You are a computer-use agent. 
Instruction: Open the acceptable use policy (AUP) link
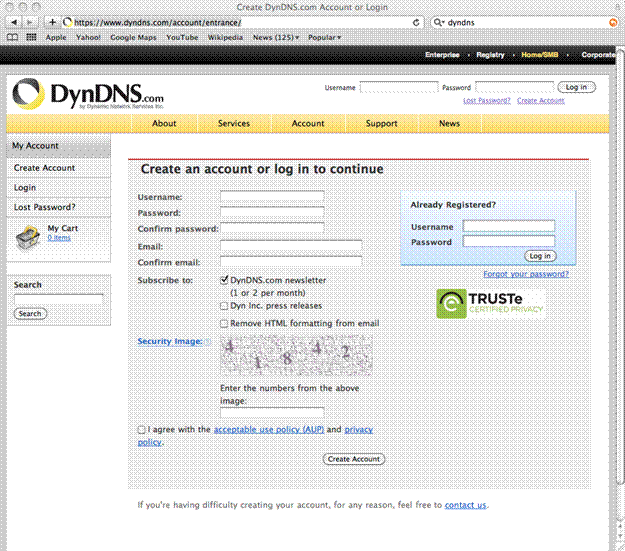click(269, 429)
